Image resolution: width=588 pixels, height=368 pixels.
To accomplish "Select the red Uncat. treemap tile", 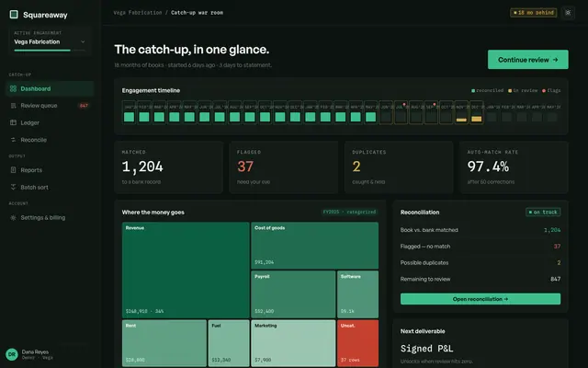I will 357,343.
